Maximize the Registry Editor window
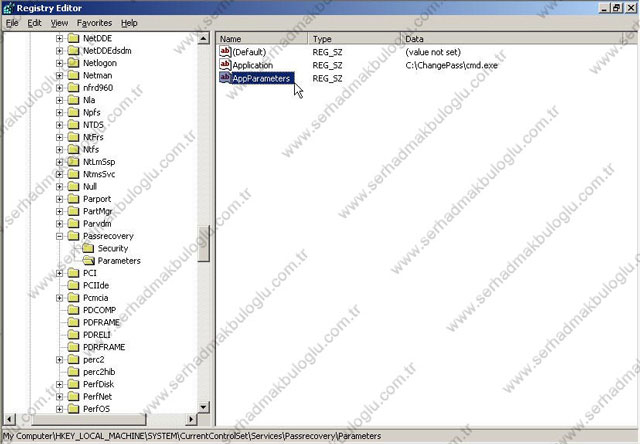 [x=616, y=8]
